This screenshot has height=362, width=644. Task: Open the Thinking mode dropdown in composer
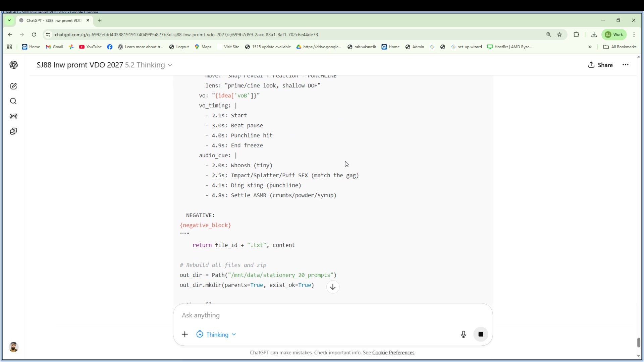pos(216,335)
